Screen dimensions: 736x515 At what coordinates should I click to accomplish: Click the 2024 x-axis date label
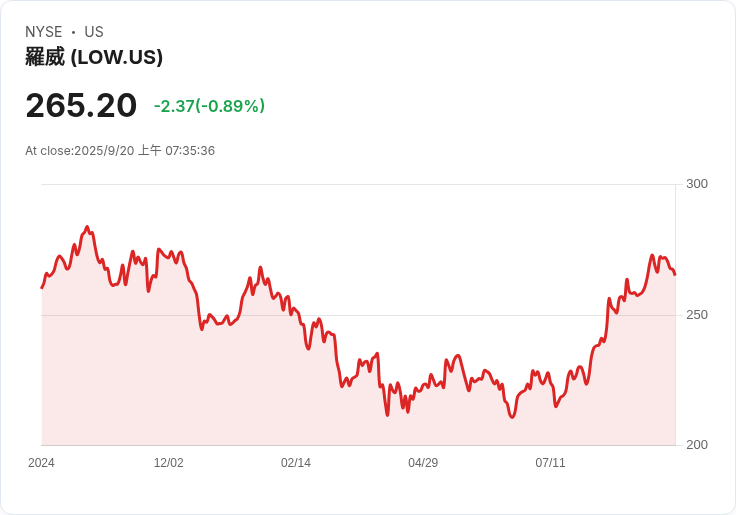click(x=41, y=463)
